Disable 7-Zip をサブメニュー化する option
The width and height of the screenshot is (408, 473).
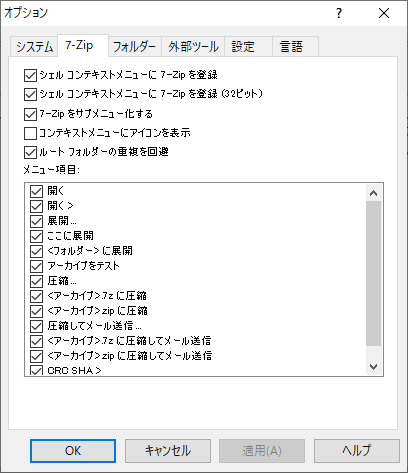pos(30,114)
